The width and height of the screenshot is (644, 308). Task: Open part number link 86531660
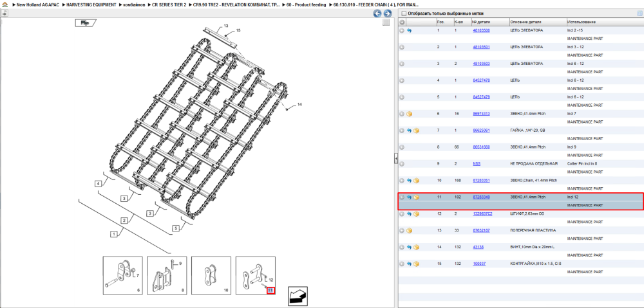click(x=481, y=147)
